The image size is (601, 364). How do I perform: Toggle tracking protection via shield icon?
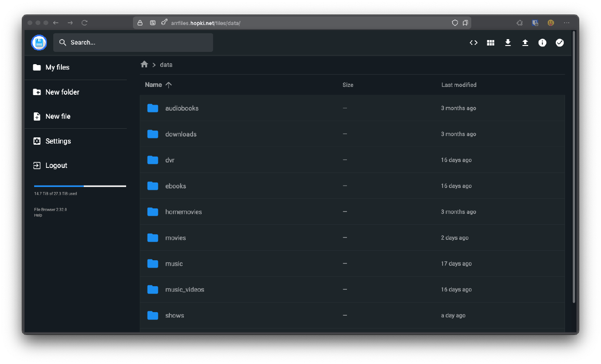tap(455, 22)
